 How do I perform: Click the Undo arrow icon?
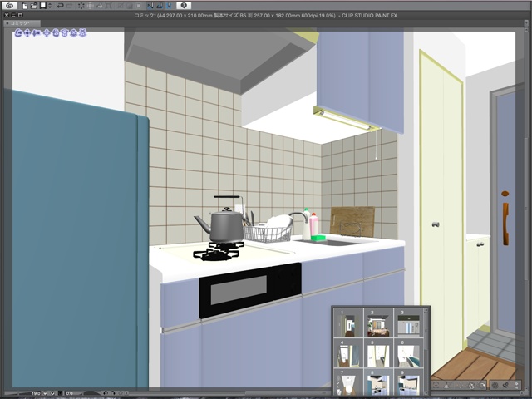pyautogui.click(x=61, y=6)
